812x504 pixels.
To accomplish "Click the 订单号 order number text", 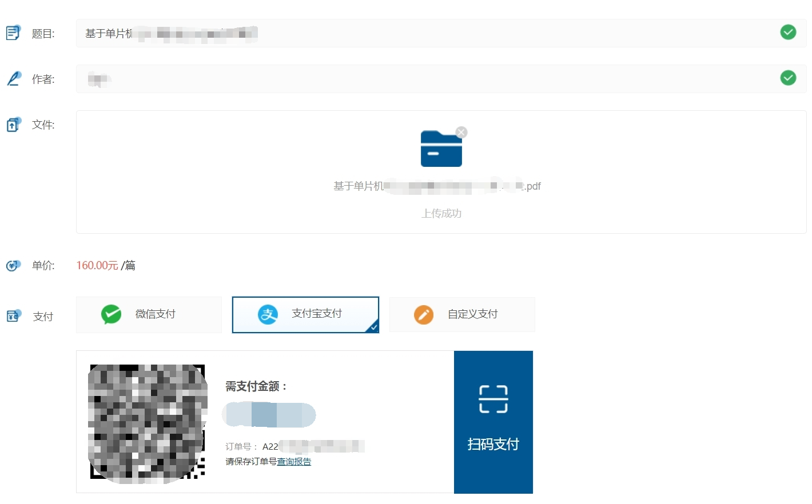I will click(295, 446).
